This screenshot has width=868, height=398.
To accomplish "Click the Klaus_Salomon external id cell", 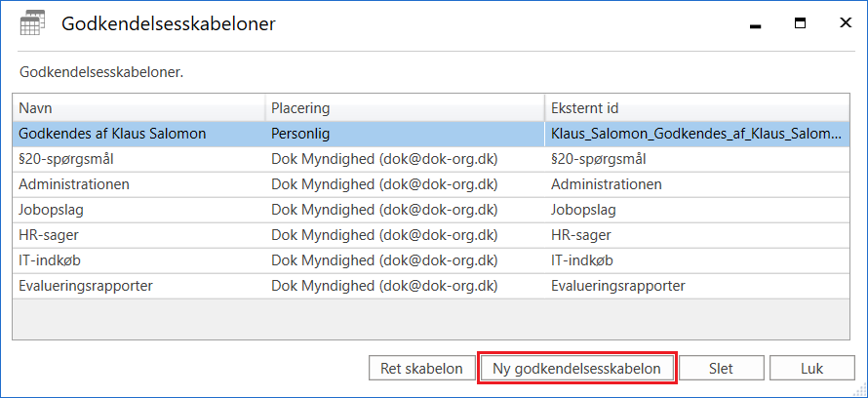I will (695, 134).
